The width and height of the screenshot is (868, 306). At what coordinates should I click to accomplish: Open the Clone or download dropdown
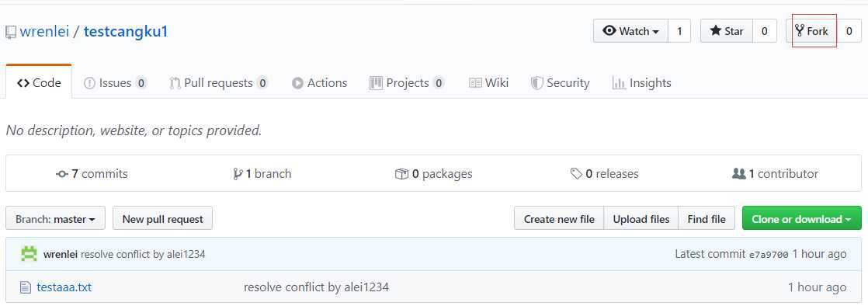tap(801, 219)
